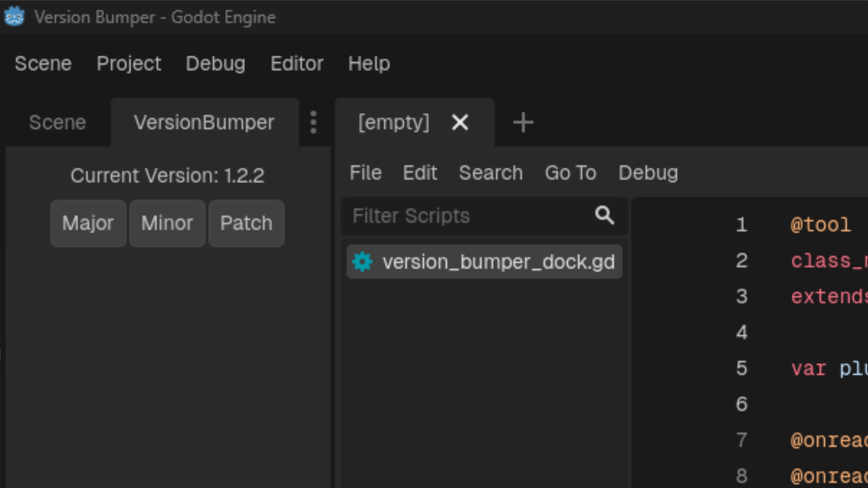Open the script editor Search menu
This screenshot has height=488, width=868.
491,173
